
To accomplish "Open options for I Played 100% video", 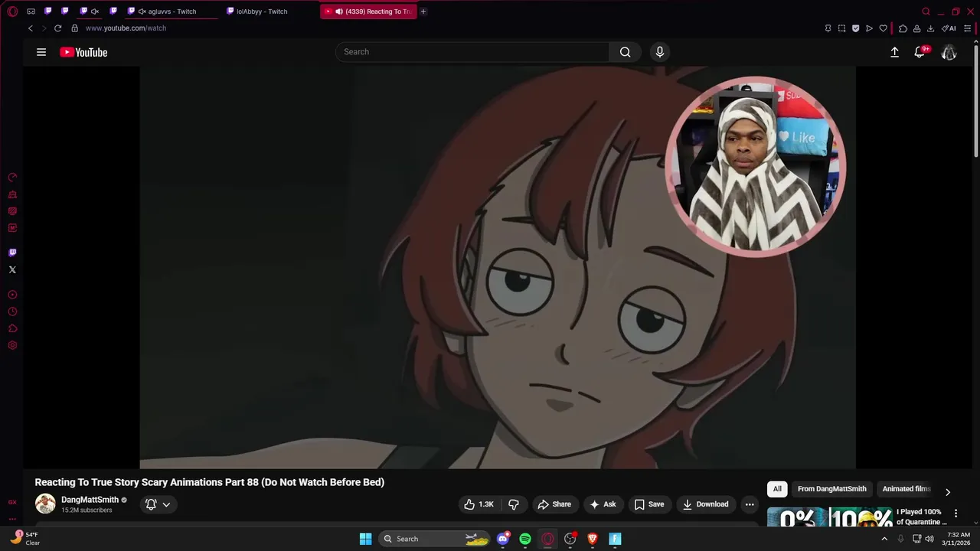I will click(x=955, y=514).
